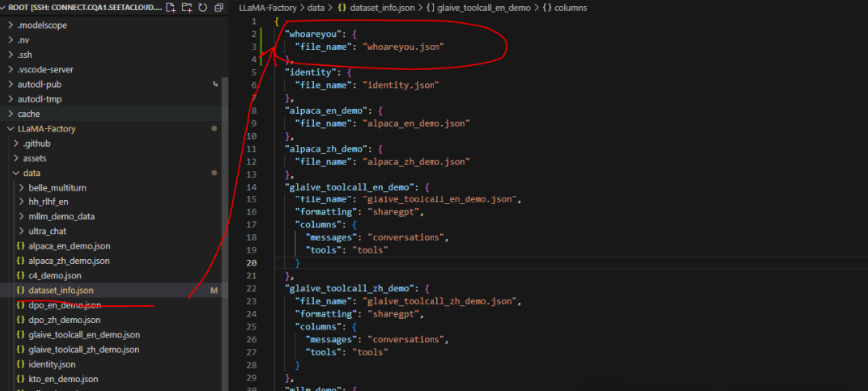Collapse the LLaMA-Factory folder chevron
The height and width of the screenshot is (391, 868).
point(11,129)
